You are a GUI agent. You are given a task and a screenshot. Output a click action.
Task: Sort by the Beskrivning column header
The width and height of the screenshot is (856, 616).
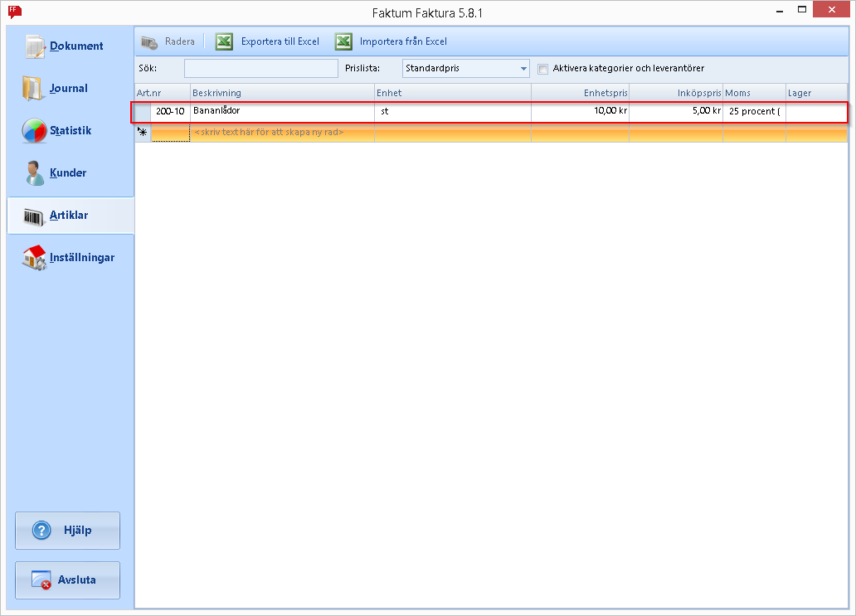[x=282, y=93]
